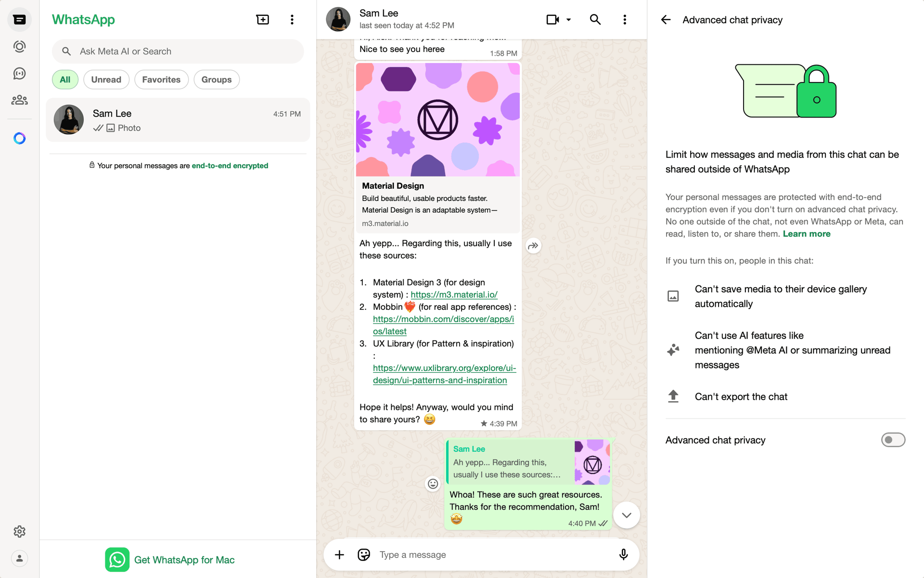Open the attachment plus menu

pyautogui.click(x=339, y=555)
